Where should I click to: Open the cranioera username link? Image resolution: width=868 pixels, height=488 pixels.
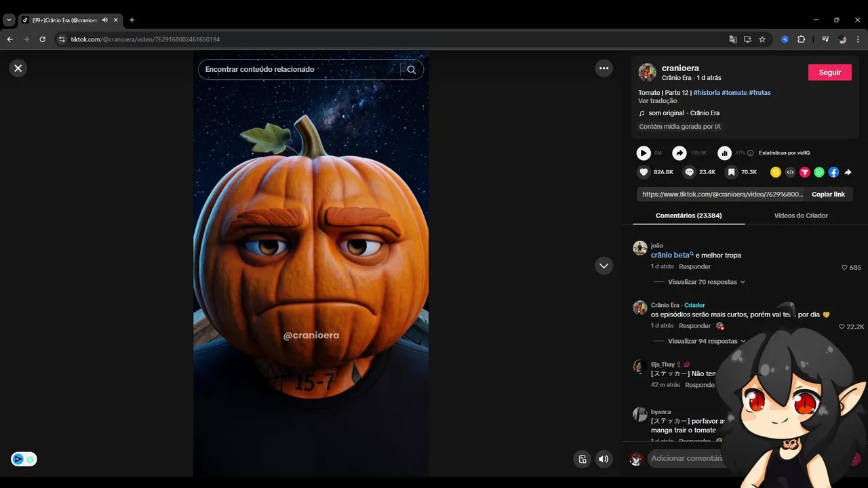(680, 68)
